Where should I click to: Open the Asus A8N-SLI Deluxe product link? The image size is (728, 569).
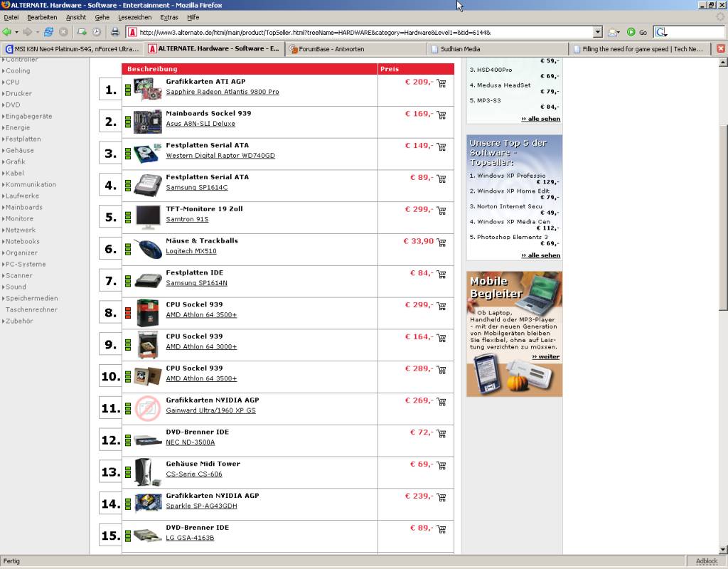[x=200, y=124]
